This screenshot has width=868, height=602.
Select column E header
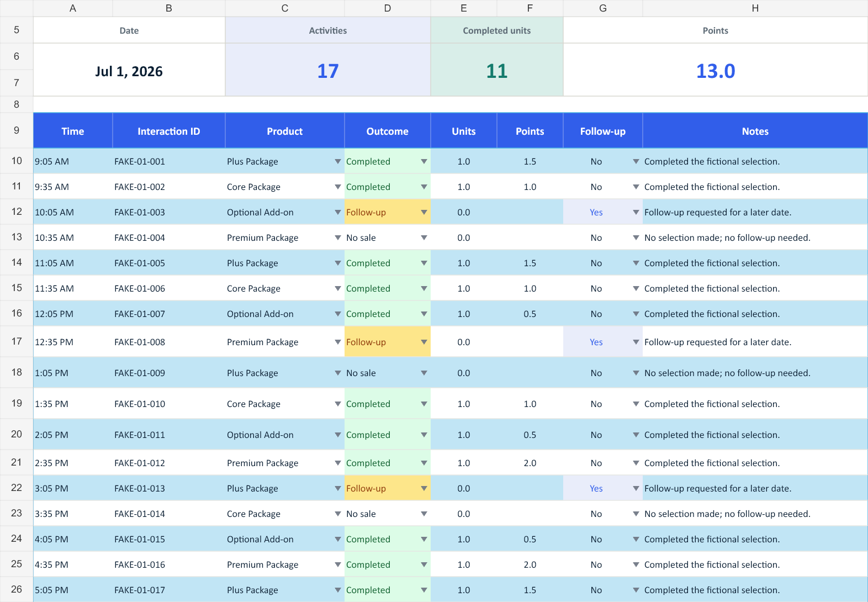click(x=464, y=8)
